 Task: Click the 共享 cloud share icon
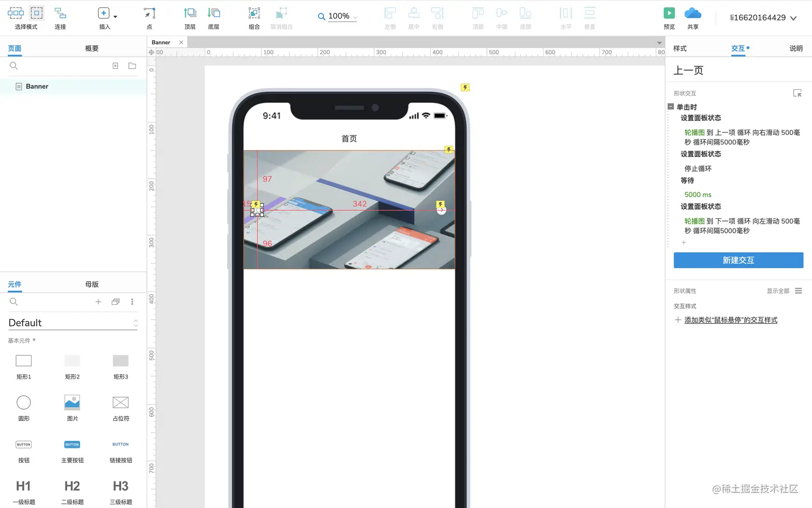693,13
